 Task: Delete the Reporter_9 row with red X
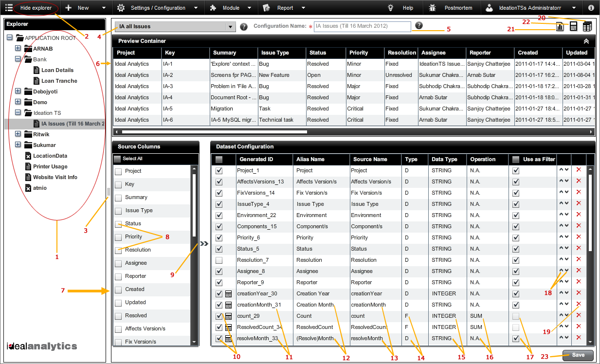point(579,282)
